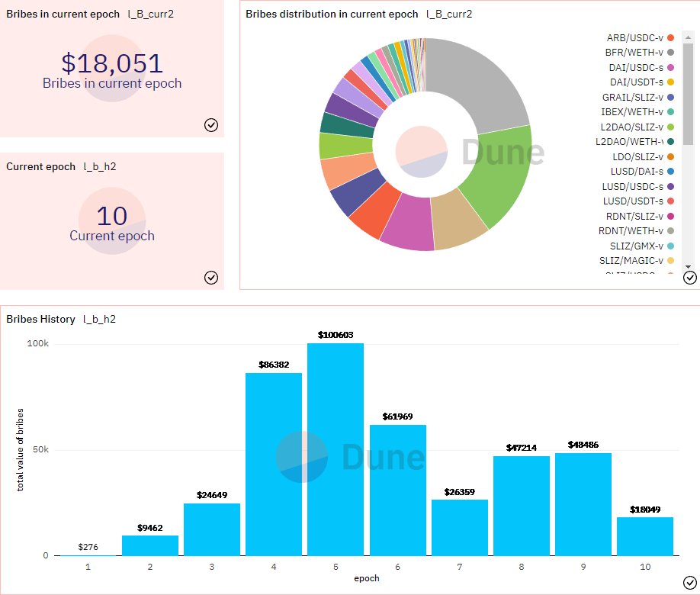
Task: Click epoch 8 bar labeled $47214
Action: coord(522,506)
